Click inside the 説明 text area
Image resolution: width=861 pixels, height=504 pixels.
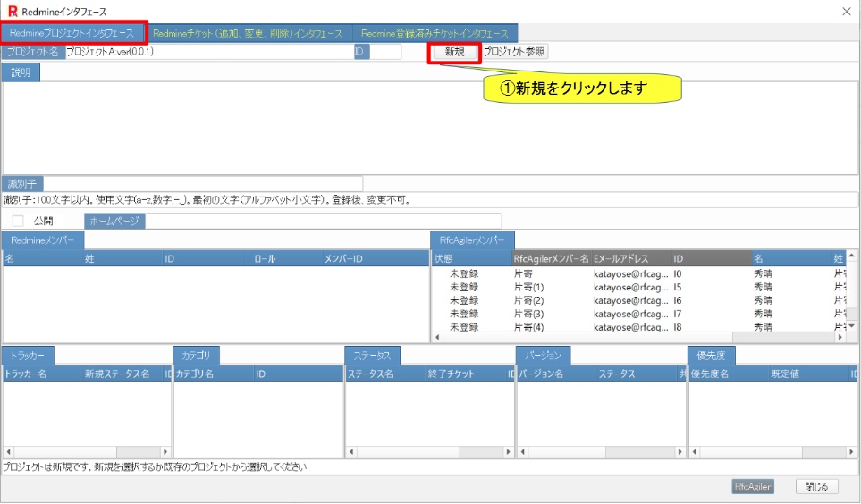[x=430, y=128]
